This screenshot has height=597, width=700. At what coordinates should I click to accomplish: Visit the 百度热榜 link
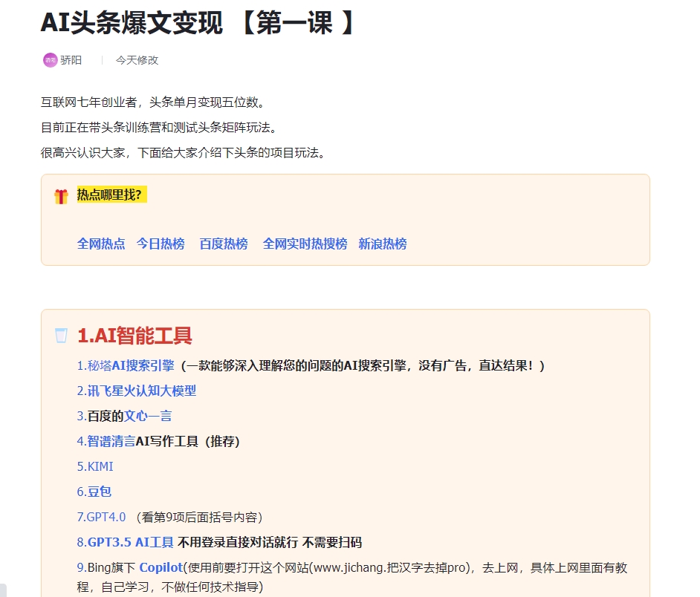tap(224, 244)
